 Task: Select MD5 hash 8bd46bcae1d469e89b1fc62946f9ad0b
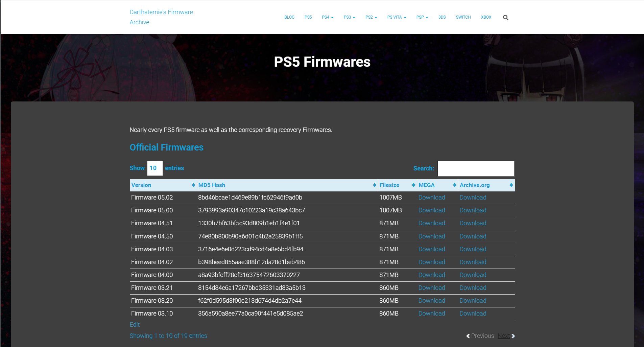click(x=250, y=198)
